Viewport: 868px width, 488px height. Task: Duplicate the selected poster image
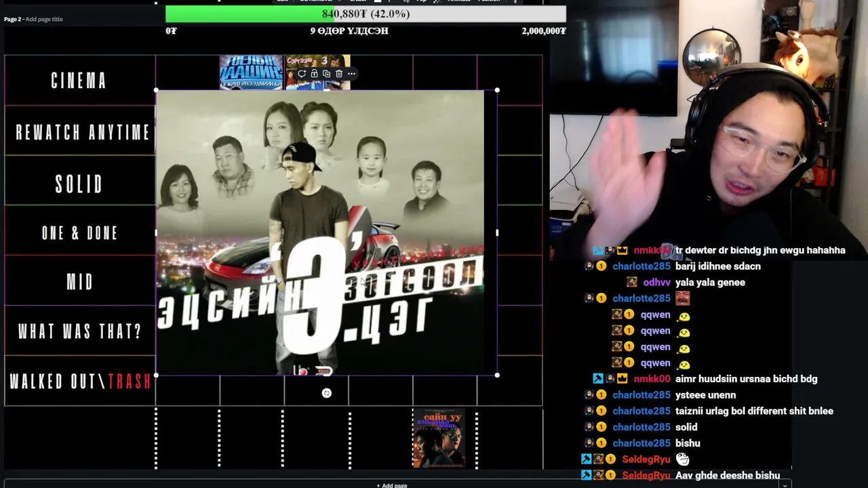click(326, 73)
